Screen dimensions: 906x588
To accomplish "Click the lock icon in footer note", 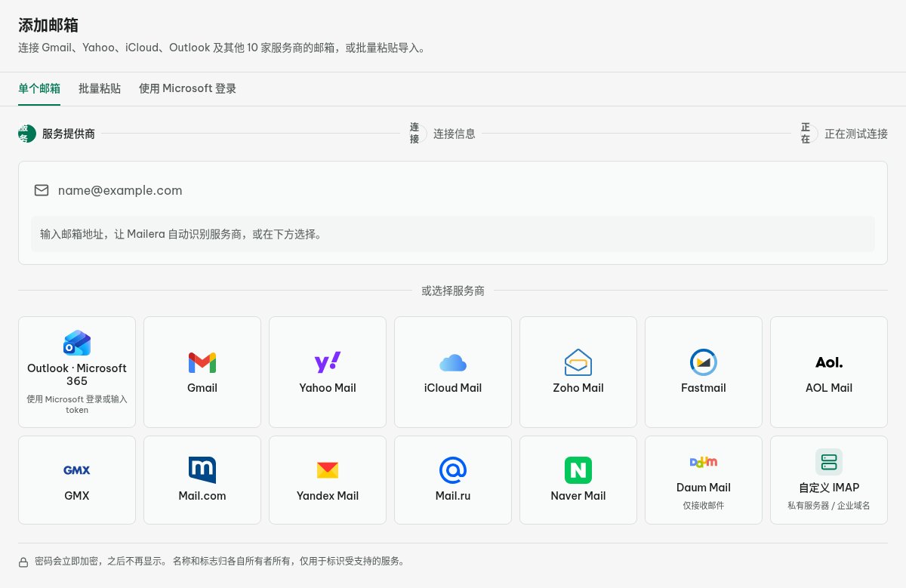I will (x=23, y=562).
